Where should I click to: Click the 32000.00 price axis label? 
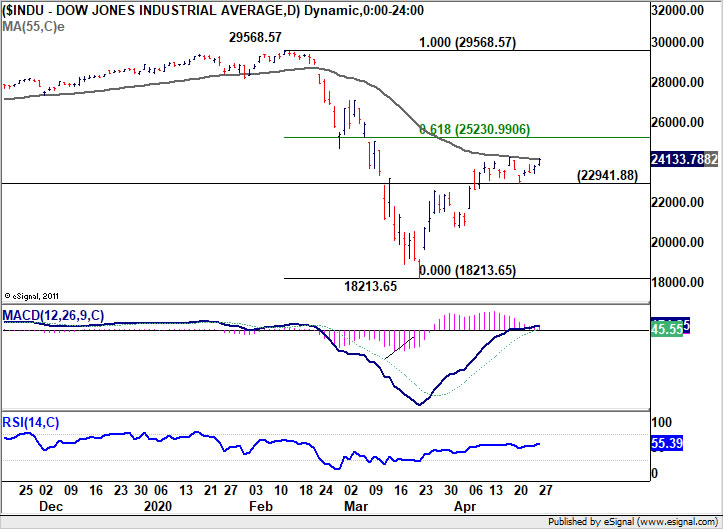pos(677,10)
